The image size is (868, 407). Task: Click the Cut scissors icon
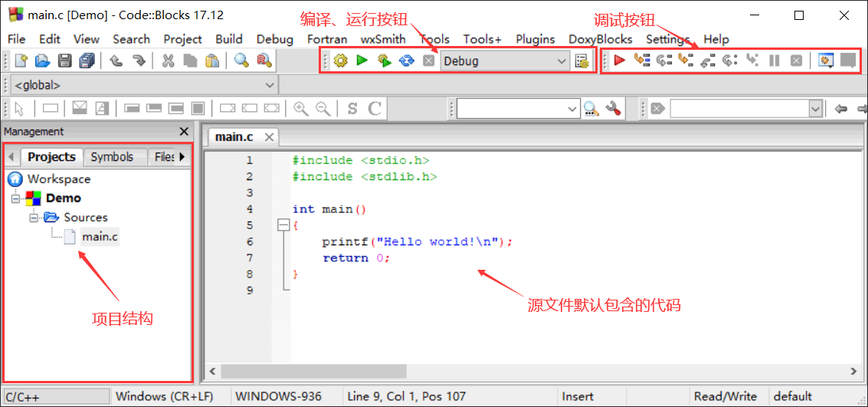pyautogui.click(x=169, y=61)
